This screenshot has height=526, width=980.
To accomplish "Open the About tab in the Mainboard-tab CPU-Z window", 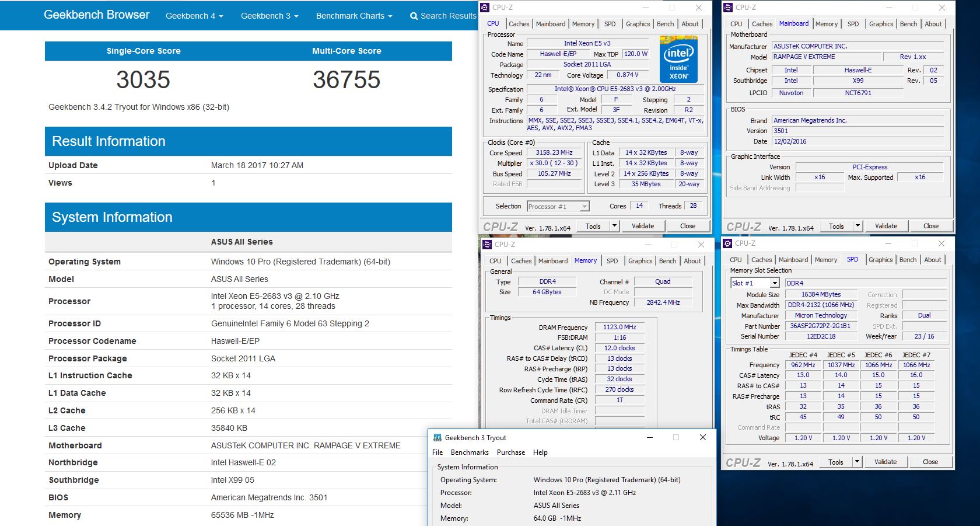I will (x=933, y=24).
